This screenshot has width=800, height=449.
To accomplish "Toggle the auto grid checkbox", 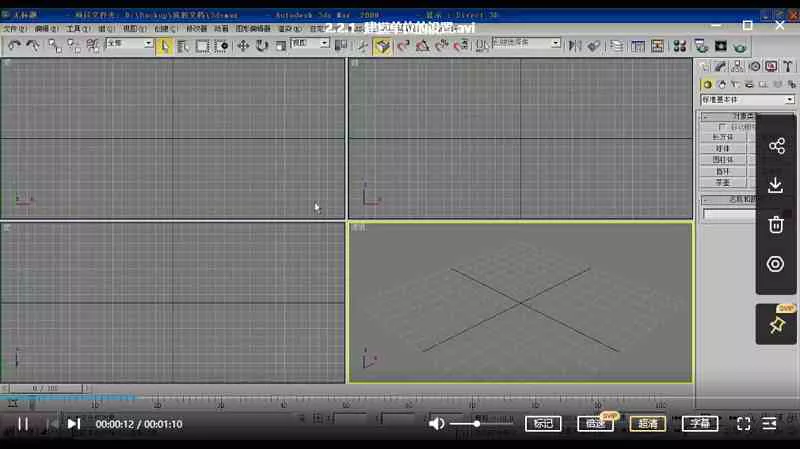I will click(722, 127).
